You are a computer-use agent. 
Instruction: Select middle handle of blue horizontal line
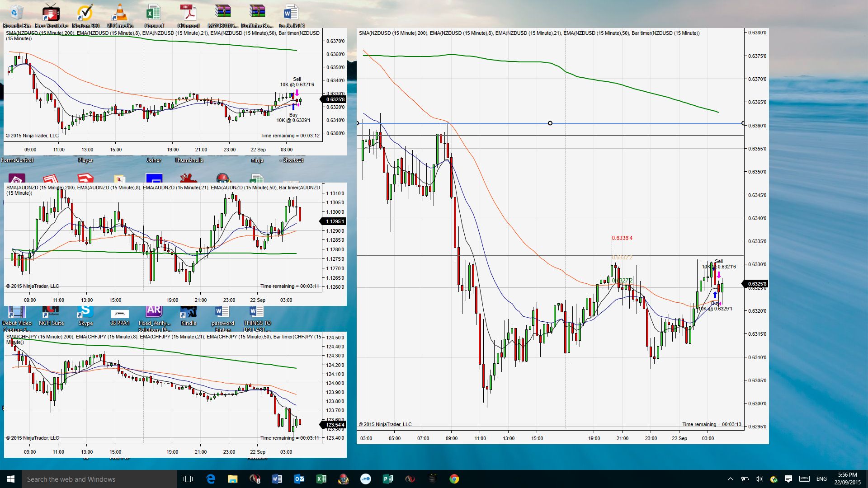(550, 123)
